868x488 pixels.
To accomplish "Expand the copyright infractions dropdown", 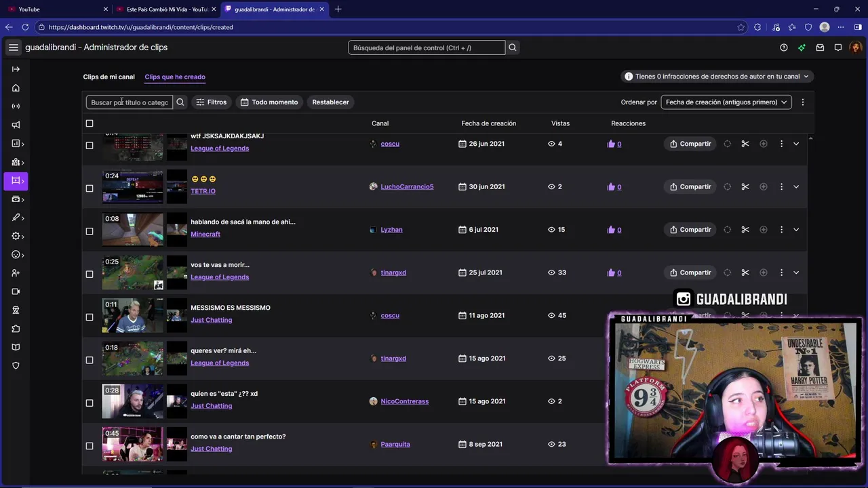I will point(717,77).
